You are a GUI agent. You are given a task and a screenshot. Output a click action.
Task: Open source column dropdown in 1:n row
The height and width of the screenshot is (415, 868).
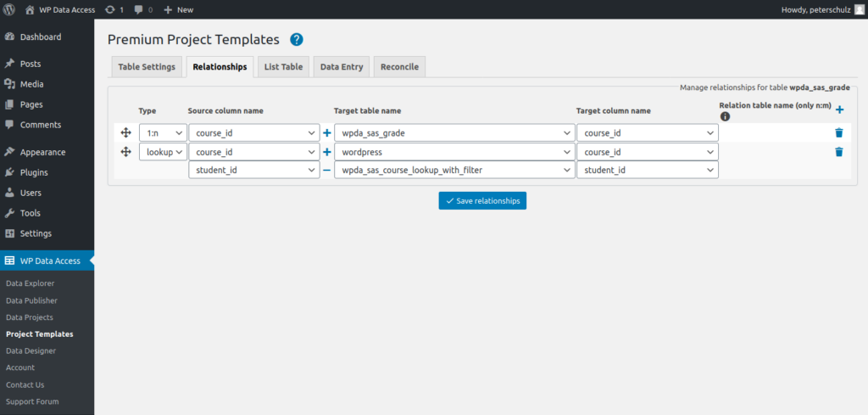coord(254,133)
